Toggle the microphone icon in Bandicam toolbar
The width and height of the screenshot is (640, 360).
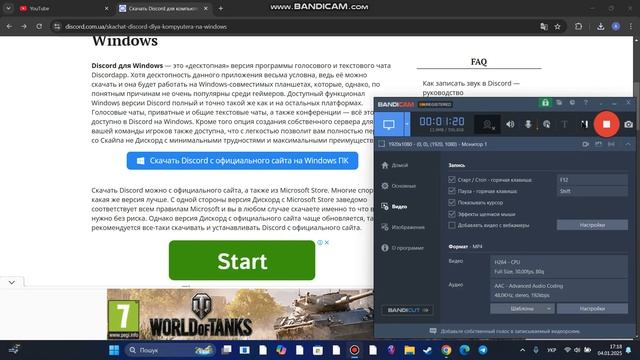528,124
